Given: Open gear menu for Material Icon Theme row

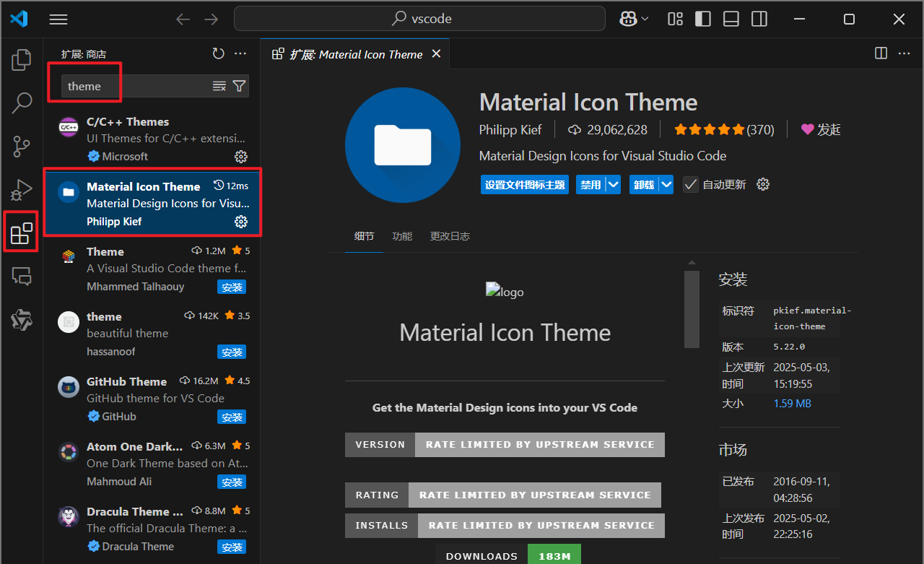Looking at the screenshot, I should [x=241, y=222].
